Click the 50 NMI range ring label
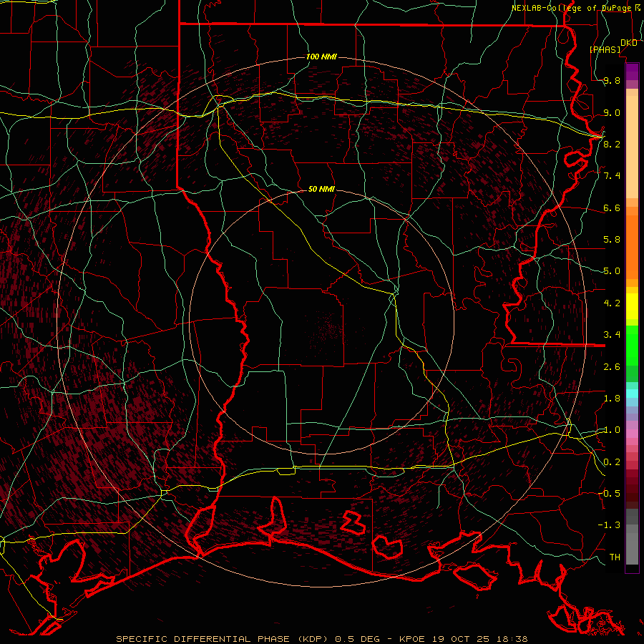 point(321,189)
